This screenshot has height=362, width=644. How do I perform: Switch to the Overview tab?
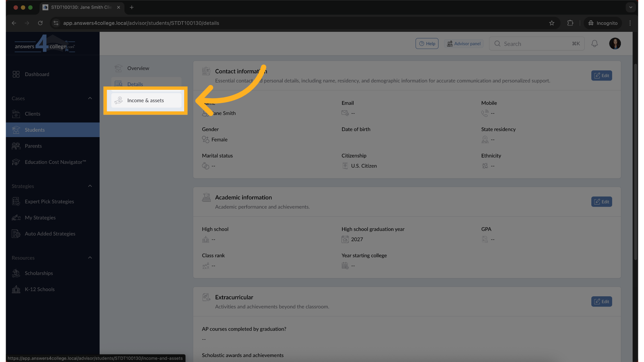pos(138,68)
